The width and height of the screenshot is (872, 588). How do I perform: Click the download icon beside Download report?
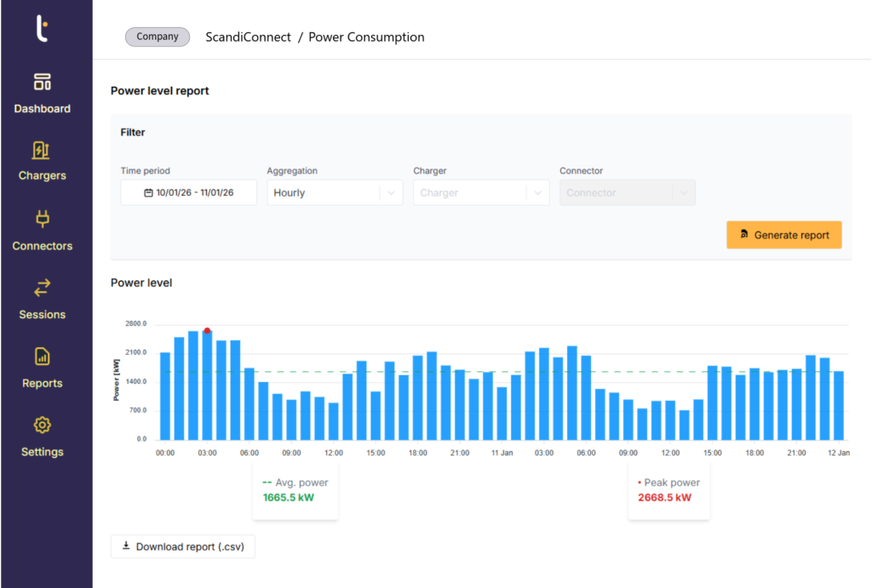tap(126, 546)
